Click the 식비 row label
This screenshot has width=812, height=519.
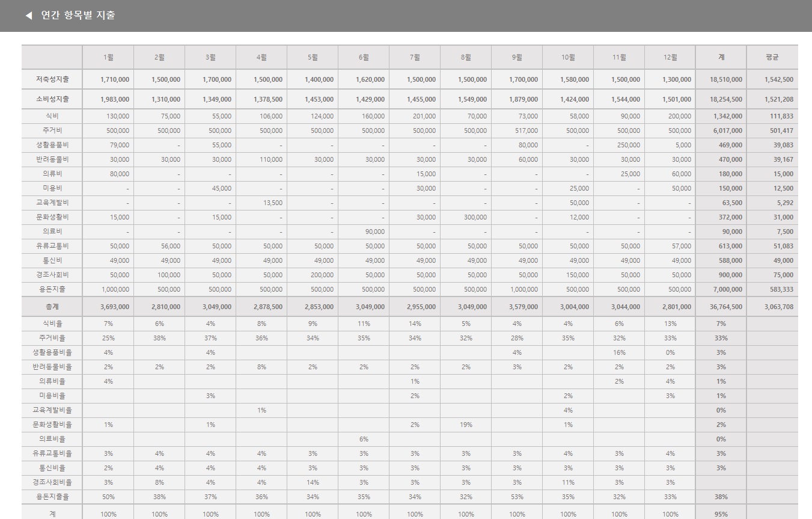click(52, 115)
